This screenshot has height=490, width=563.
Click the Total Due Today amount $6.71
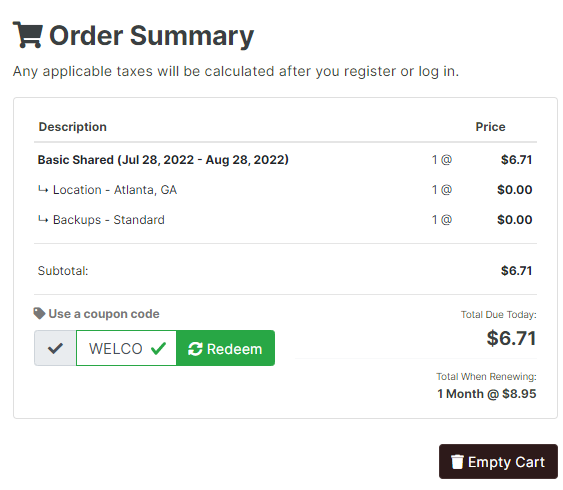pyautogui.click(x=511, y=338)
